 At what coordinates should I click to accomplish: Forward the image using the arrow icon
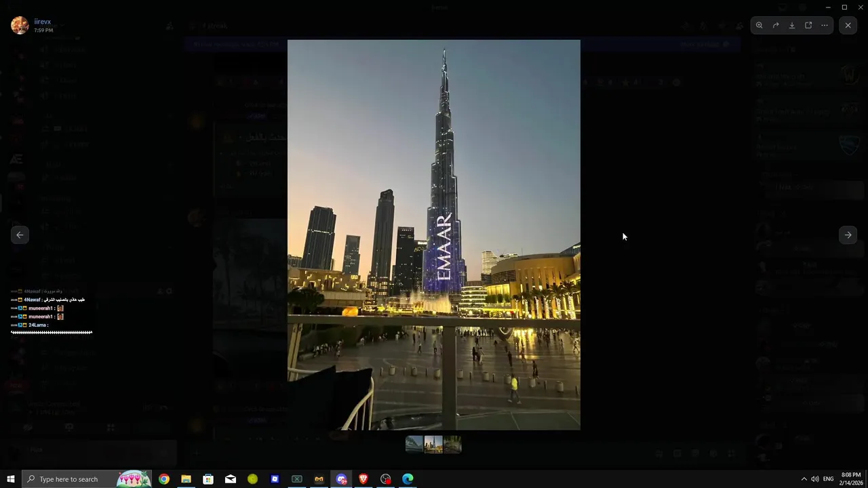[776, 25]
